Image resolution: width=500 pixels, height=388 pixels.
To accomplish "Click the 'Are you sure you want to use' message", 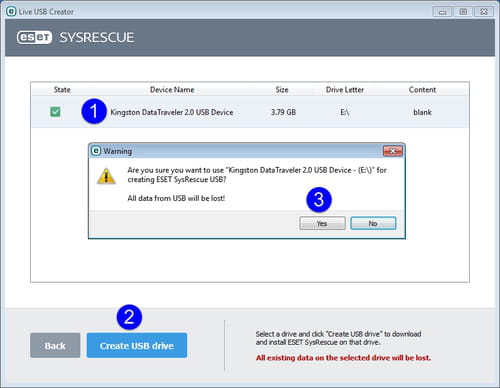I will pos(257,175).
